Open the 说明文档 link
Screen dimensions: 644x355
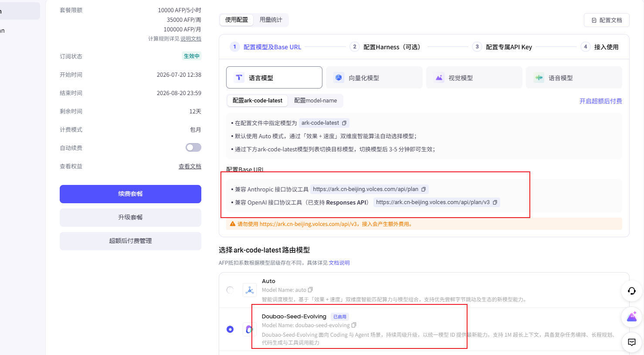click(x=191, y=39)
